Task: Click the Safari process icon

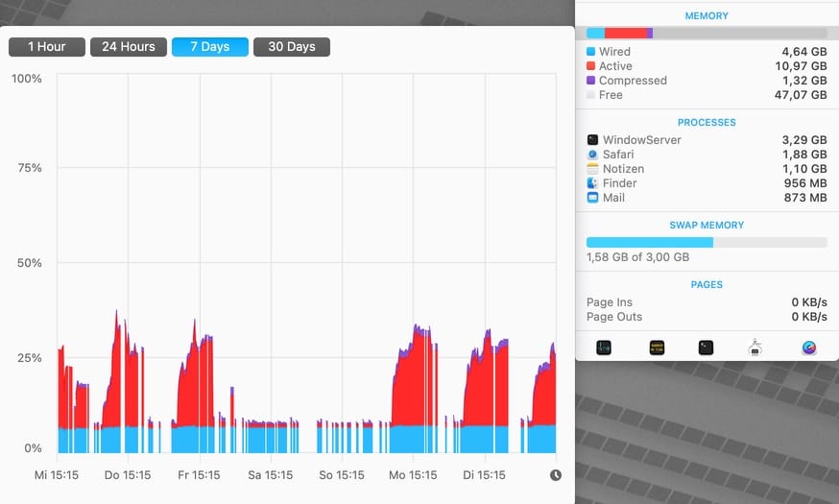Action: point(592,155)
